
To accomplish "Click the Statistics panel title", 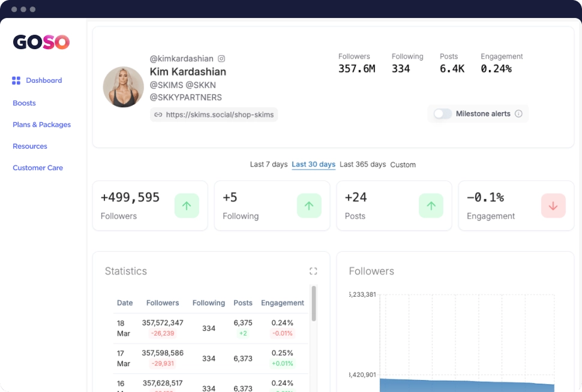I will click(x=126, y=271).
